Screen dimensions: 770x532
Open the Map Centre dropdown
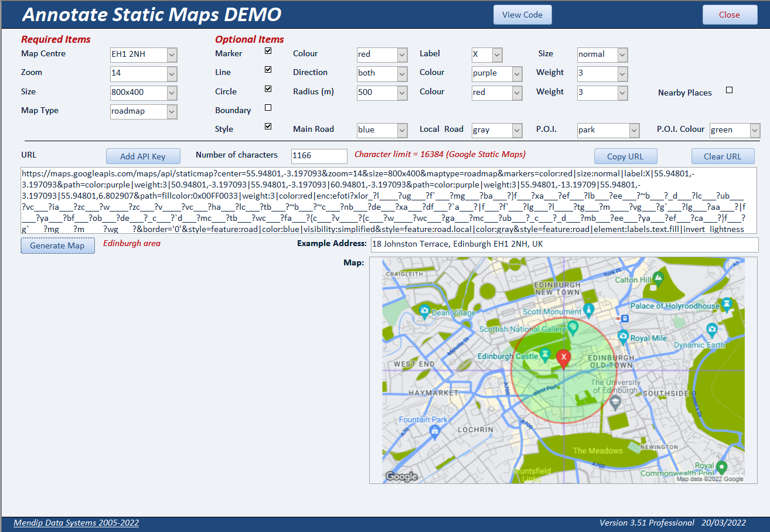pyautogui.click(x=172, y=55)
